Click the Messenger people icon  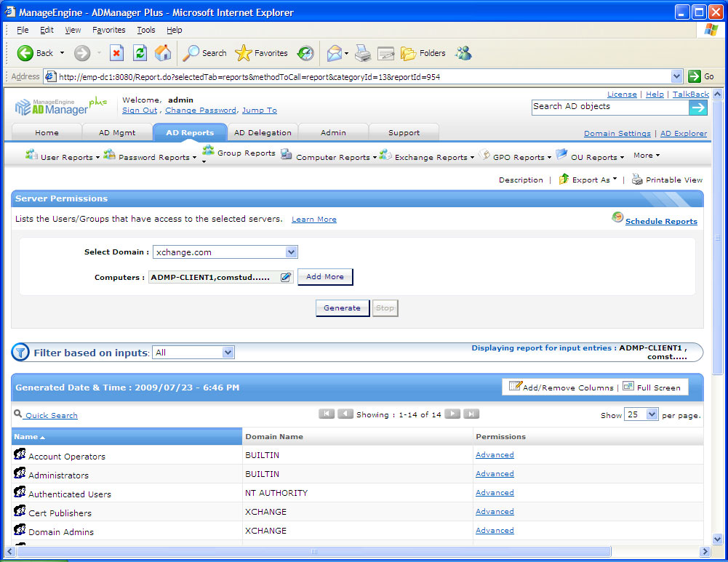(x=463, y=53)
